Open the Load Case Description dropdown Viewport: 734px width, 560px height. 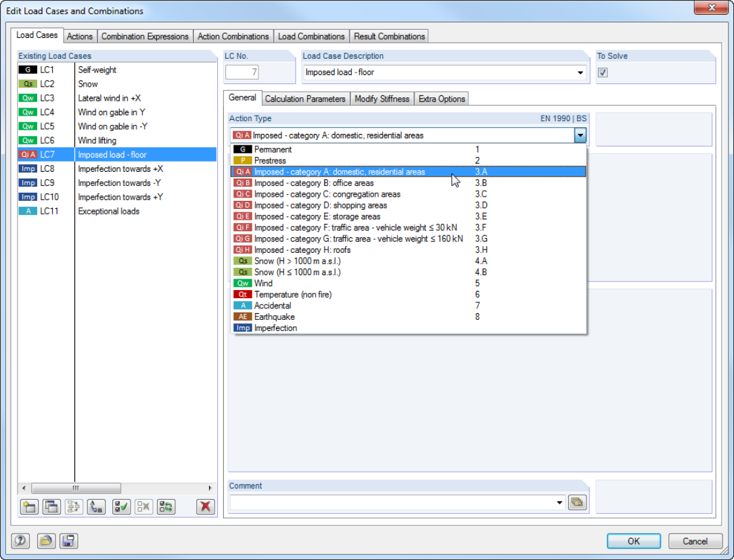click(x=580, y=72)
